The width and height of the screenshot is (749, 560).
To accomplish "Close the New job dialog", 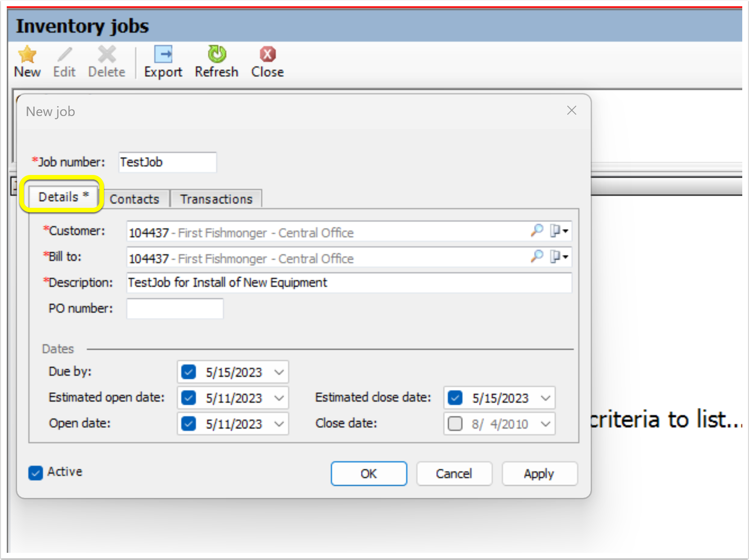I will click(572, 110).
